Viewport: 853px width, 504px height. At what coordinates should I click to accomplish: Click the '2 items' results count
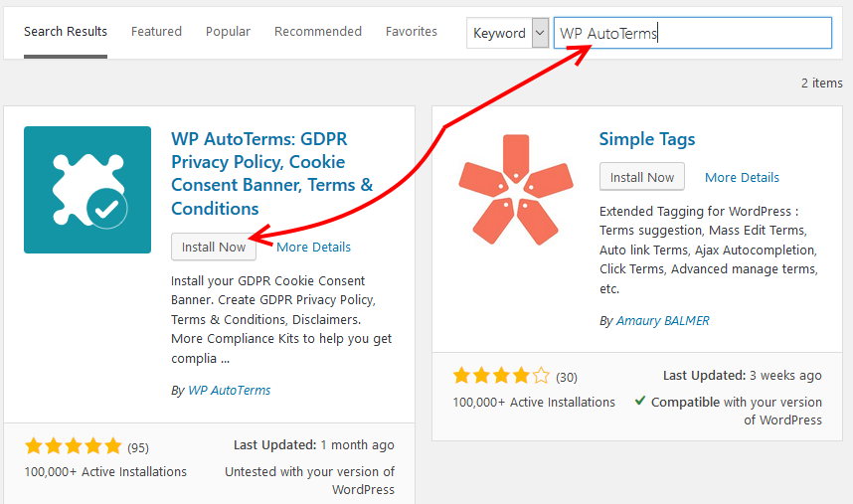coord(821,84)
